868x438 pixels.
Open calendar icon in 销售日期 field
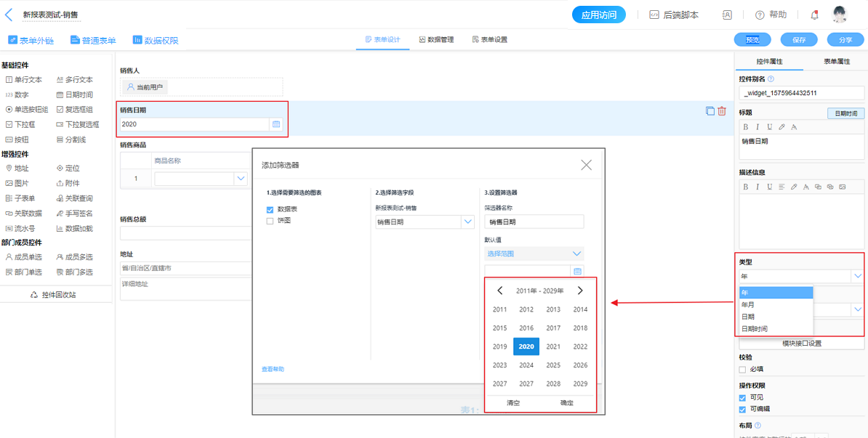(x=276, y=125)
